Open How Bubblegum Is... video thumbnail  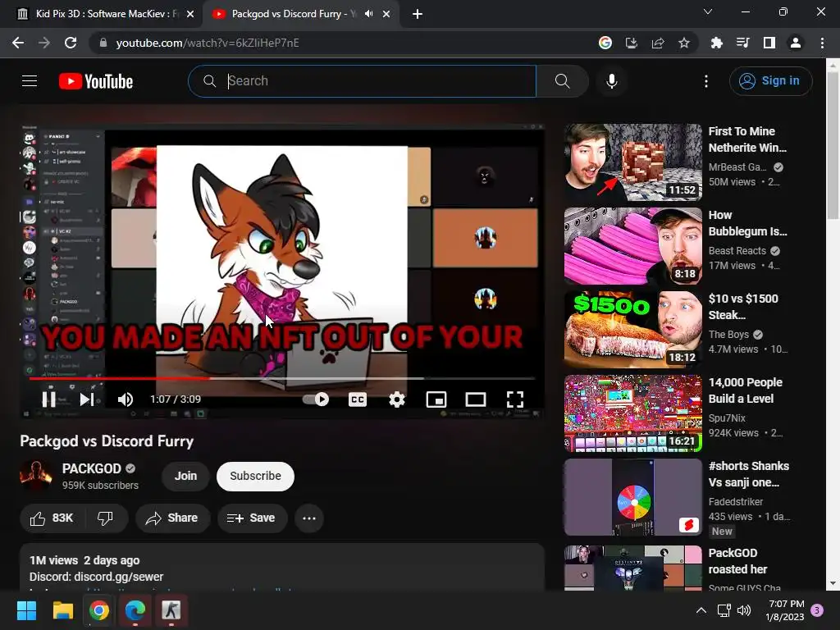[x=632, y=246]
